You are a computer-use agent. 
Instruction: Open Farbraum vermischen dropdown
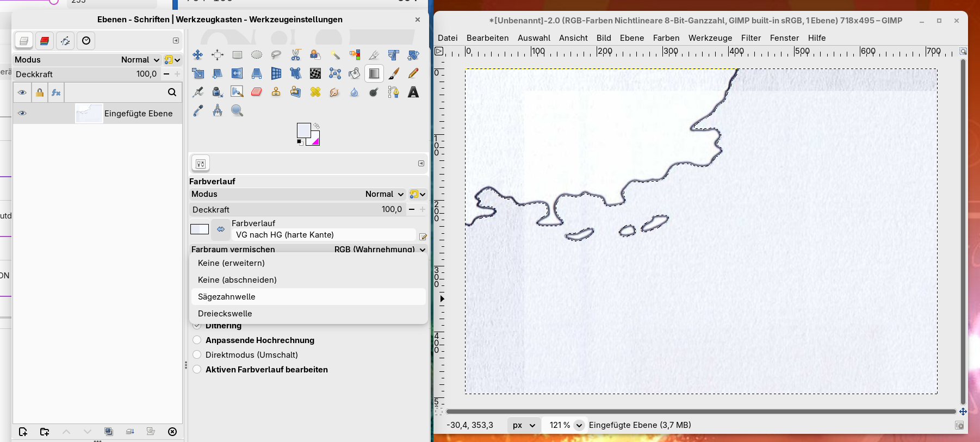tap(308, 249)
